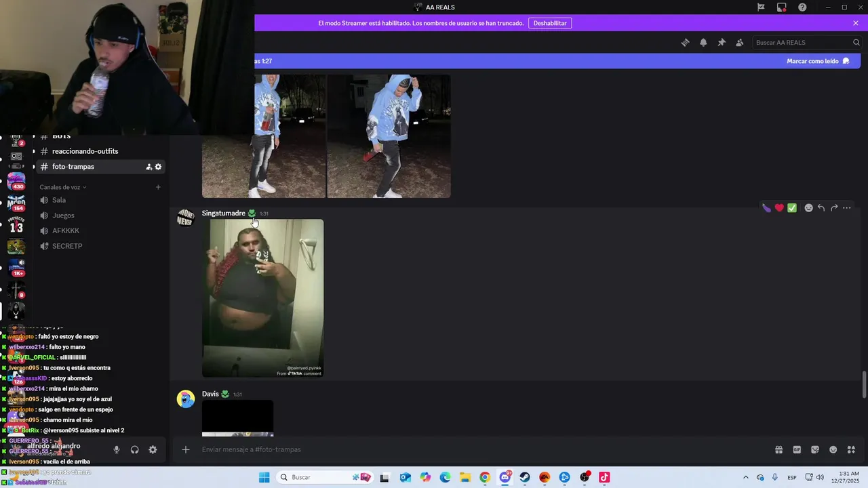Toggle microphone mute in user panel
868x488 pixels.
[x=117, y=449]
